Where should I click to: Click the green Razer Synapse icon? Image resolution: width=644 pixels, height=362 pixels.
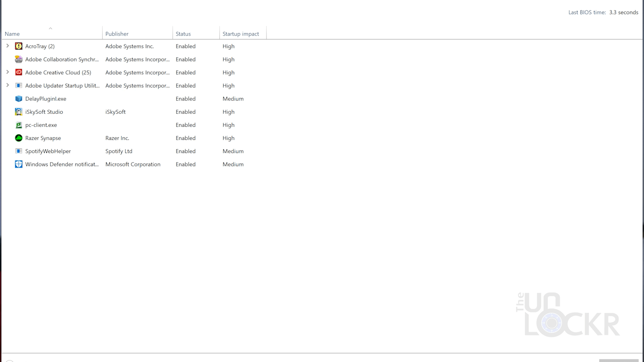pos(19,138)
